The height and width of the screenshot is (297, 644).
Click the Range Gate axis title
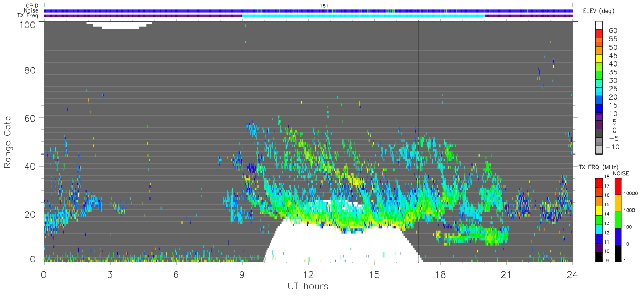pos(8,141)
